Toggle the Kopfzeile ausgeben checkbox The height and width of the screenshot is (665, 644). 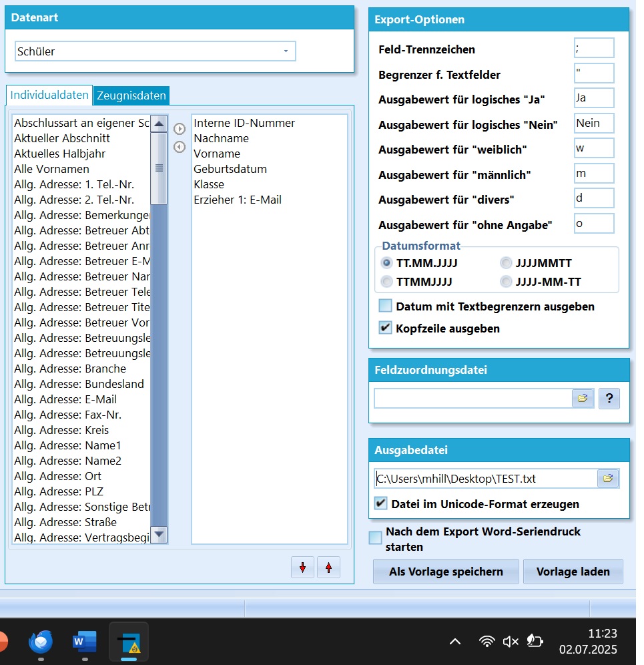[386, 328]
